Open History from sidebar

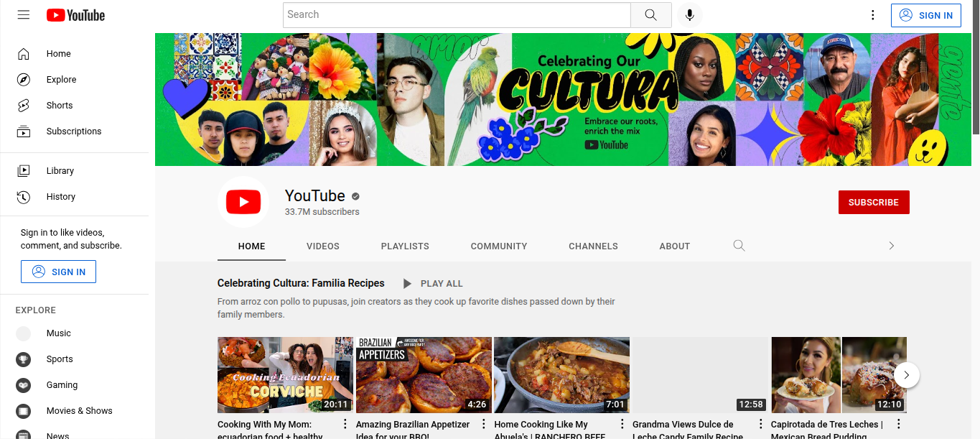(x=75, y=197)
